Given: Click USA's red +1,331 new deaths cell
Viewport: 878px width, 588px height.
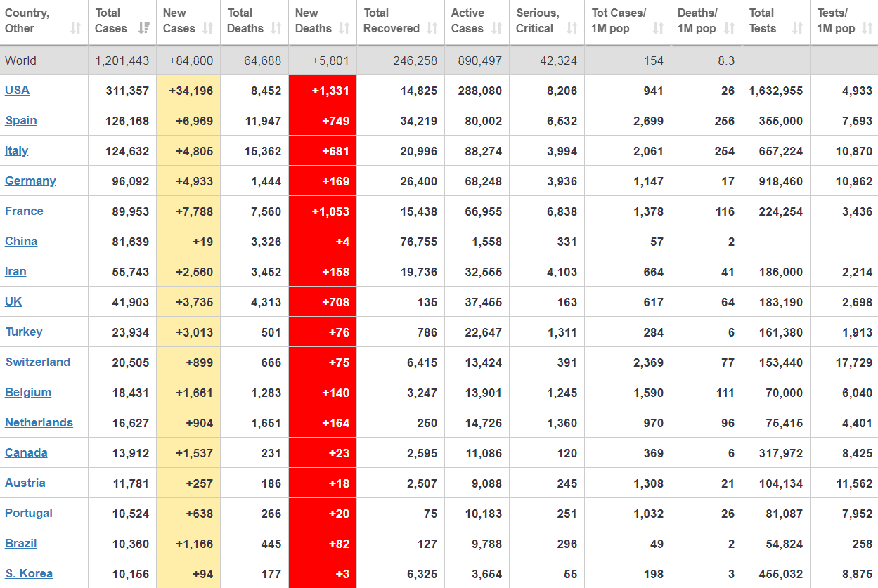Looking at the screenshot, I should (323, 91).
